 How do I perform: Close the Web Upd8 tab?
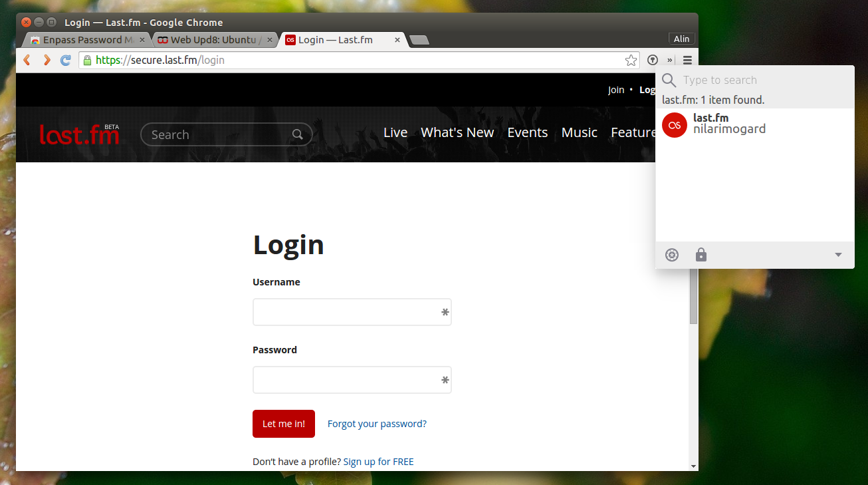(x=269, y=40)
